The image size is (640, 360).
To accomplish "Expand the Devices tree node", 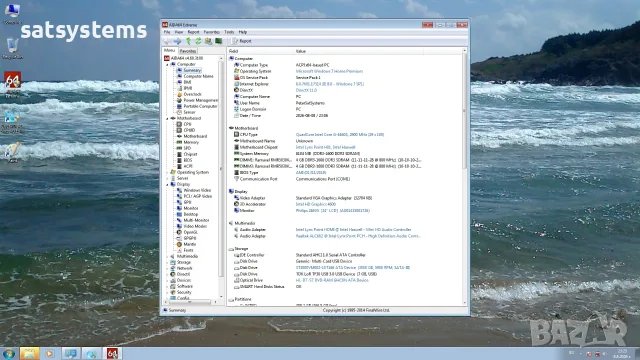I will (167, 280).
